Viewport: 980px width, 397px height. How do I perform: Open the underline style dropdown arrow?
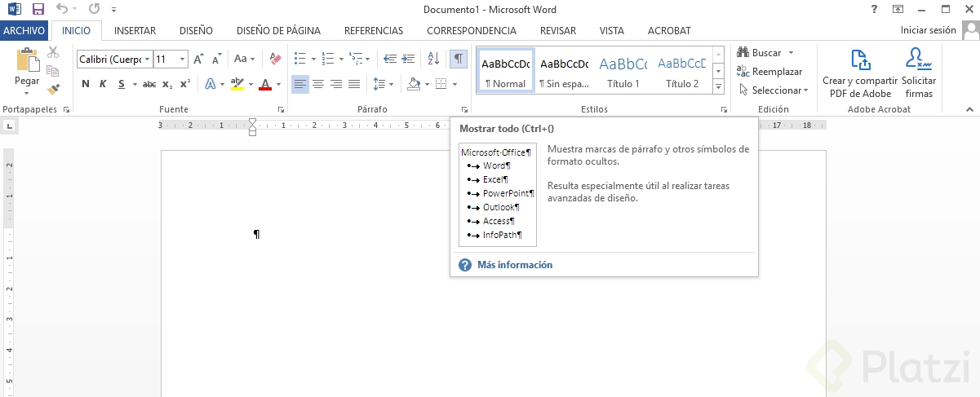click(x=134, y=84)
